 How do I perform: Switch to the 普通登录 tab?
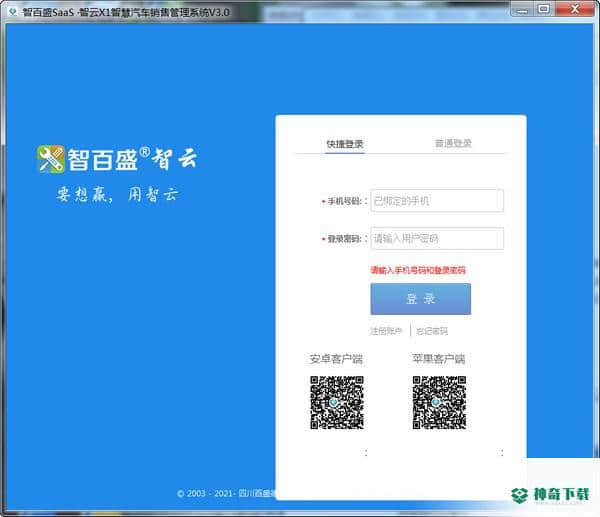point(453,144)
